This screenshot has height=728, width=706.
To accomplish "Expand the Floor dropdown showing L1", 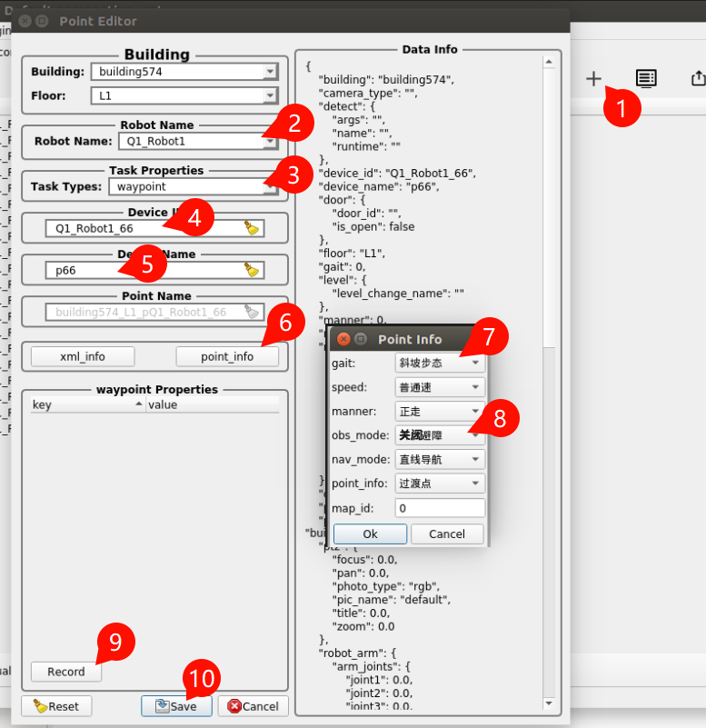I will [x=269, y=95].
